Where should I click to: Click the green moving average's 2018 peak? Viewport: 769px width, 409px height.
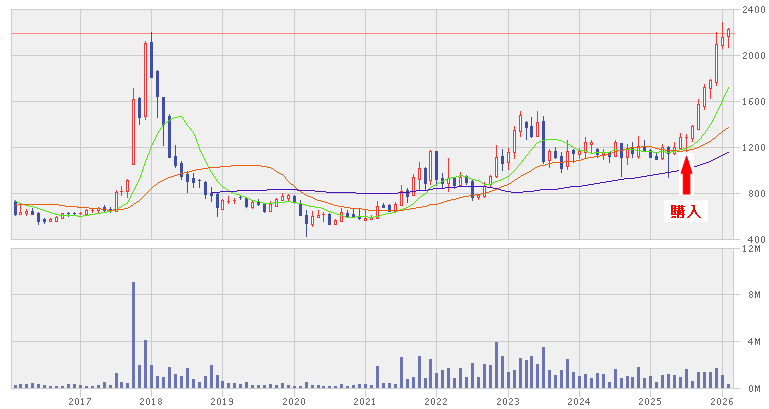[x=175, y=116]
